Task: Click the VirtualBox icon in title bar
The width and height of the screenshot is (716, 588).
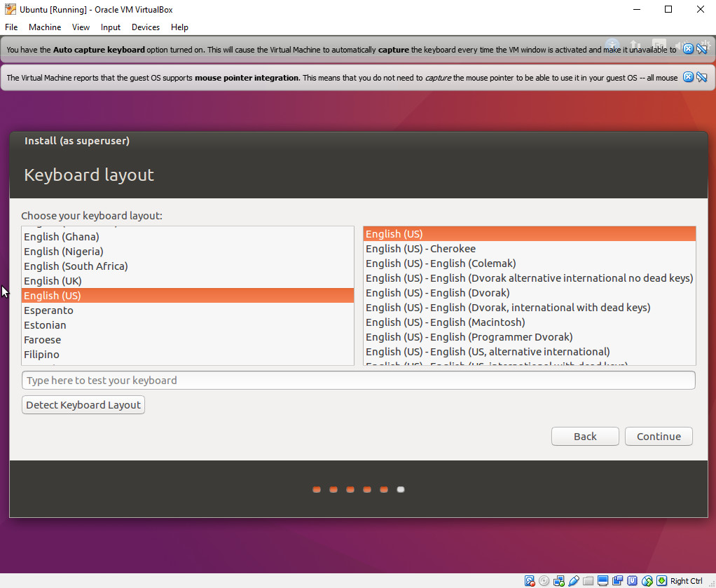Action: (x=10, y=9)
